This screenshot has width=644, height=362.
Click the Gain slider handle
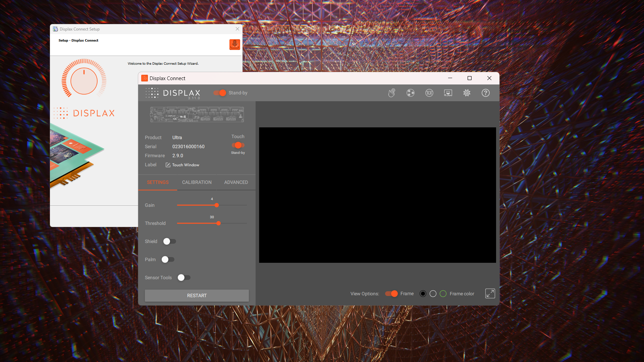tap(217, 205)
